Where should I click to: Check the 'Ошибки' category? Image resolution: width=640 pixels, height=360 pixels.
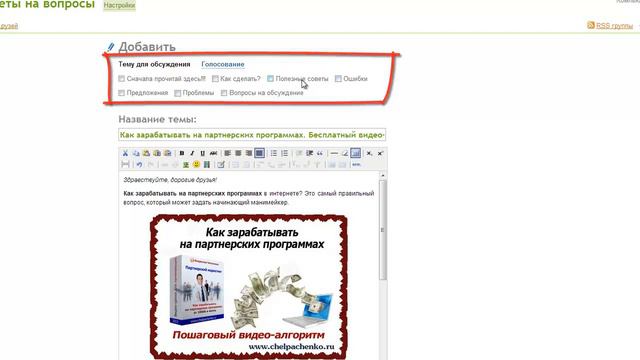pyautogui.click(x=338, y=79)
